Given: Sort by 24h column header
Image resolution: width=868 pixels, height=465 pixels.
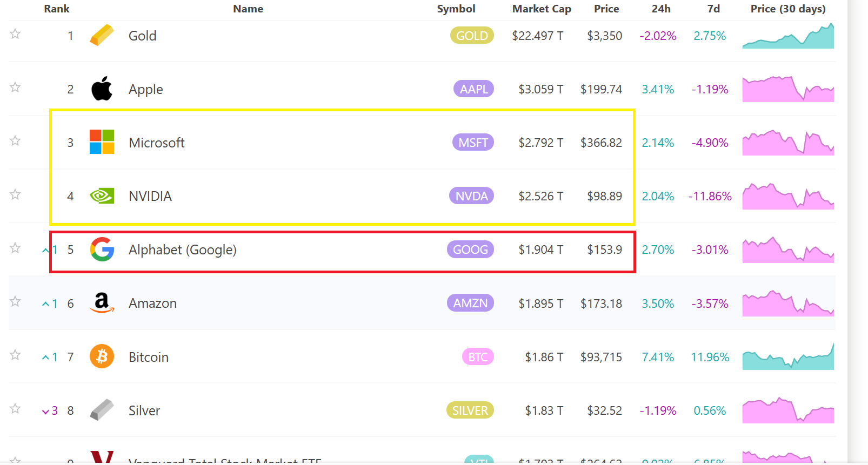Looking at the screenshot, I should click(x=661, y=9).
